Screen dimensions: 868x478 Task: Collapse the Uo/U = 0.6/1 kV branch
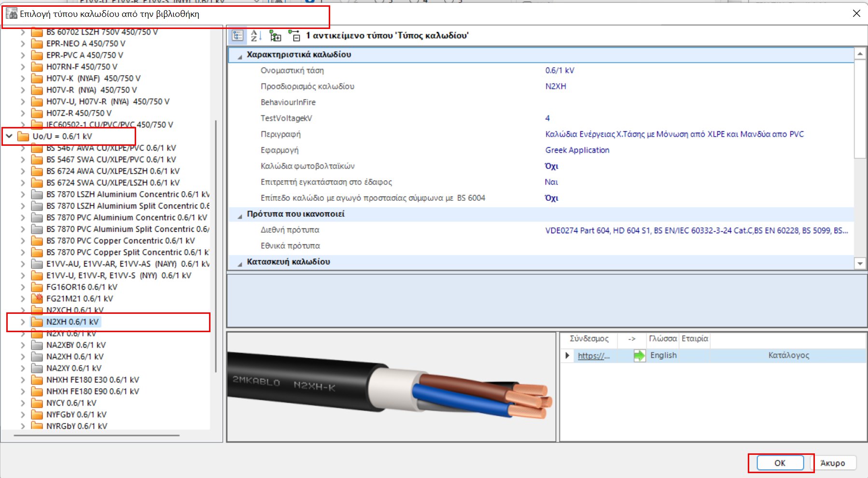point(8,136)
